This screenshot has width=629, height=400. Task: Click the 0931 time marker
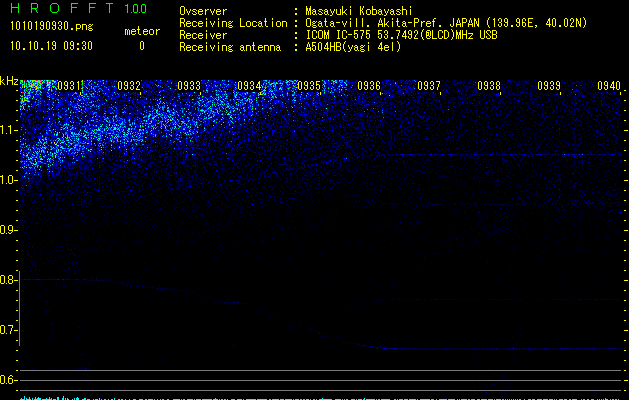[x=69, y=86]
